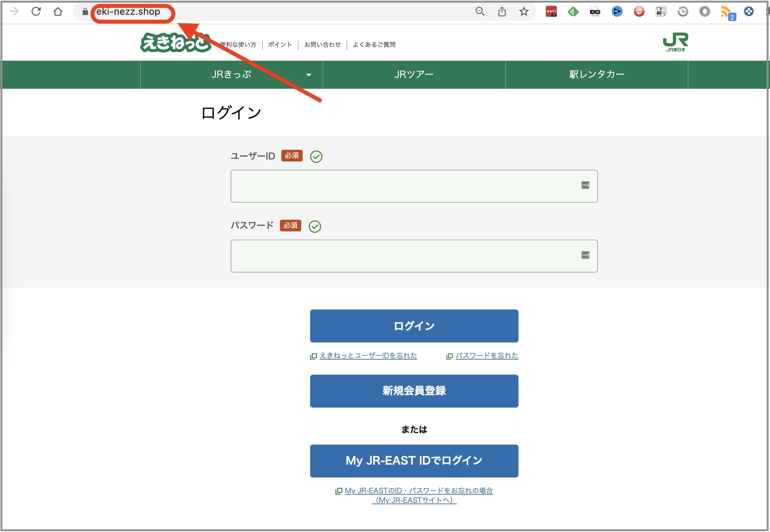Screen dimensions: 770x532
Task: Bookmark this page with the star icon
Action: coord(524,12)
